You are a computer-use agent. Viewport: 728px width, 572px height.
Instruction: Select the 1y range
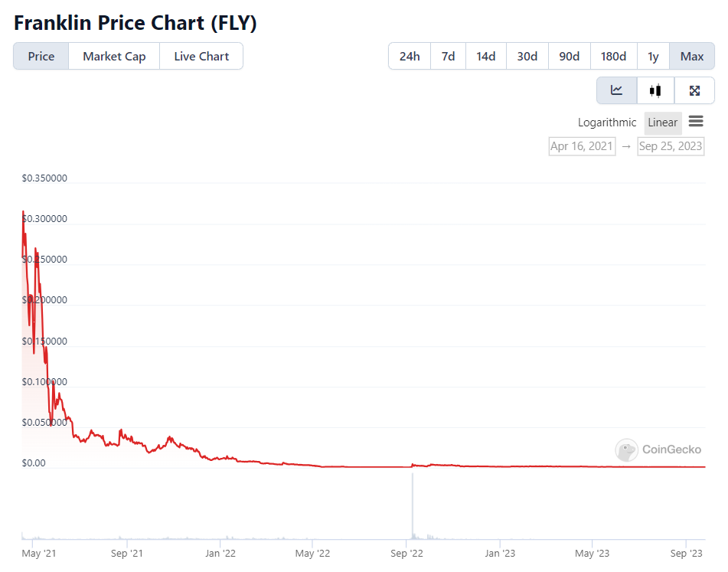(x=653, y=57)
